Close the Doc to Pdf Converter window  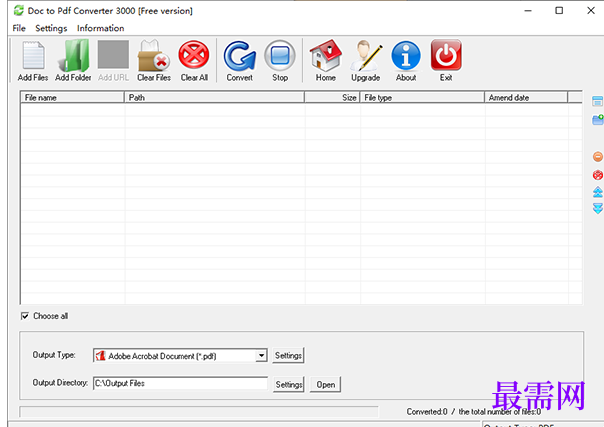pos(591,10)
